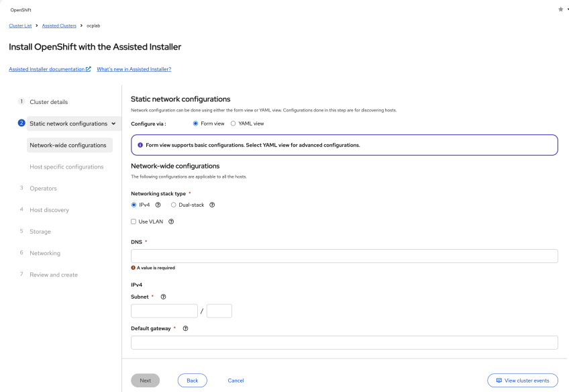Click the info icon in the Form view banner
Screen dimensions: 569x392
(x=140, y=144)
